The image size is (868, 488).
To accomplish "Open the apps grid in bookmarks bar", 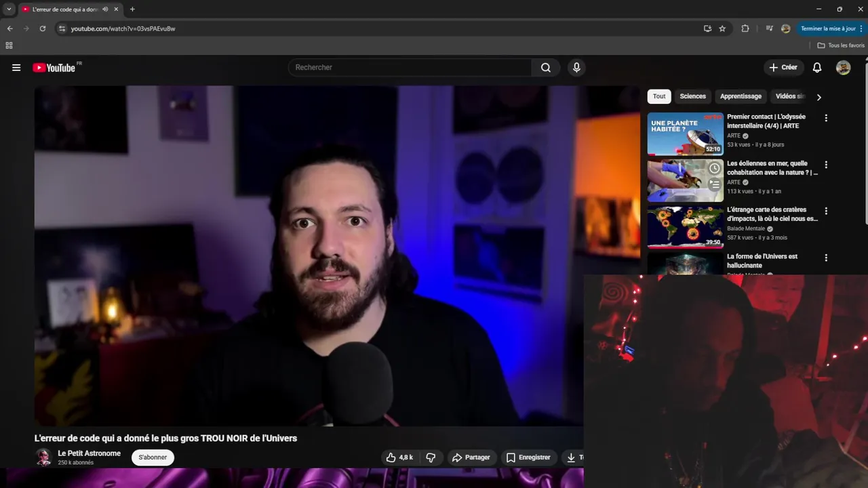I will (9, 45).
